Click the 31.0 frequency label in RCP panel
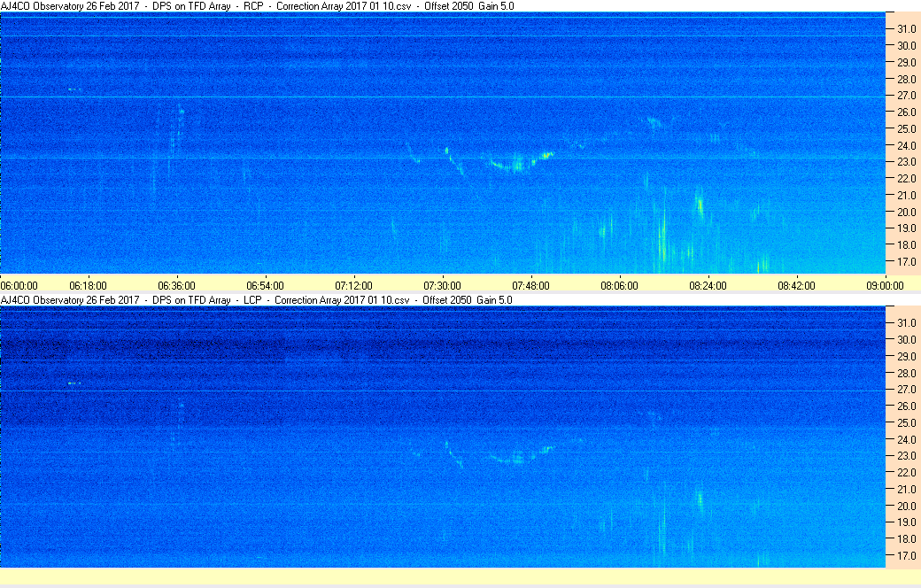Screen dimensions: 921x588 (906, 29)
